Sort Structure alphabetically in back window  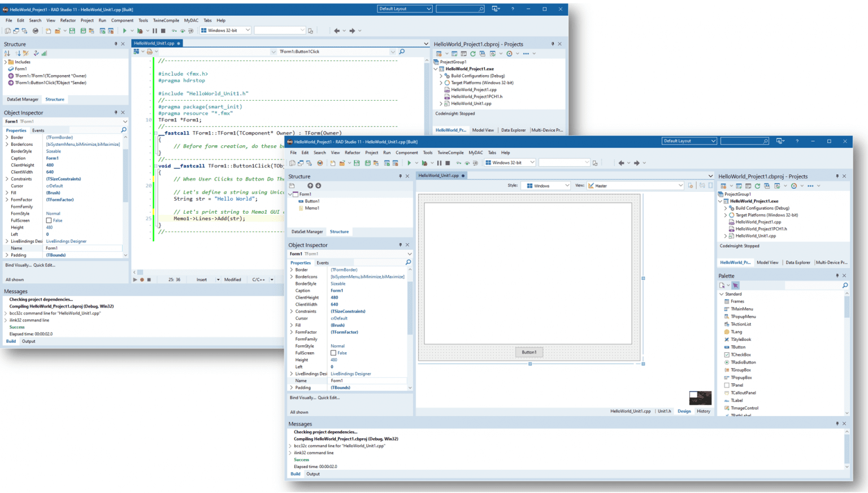[7, 53]
